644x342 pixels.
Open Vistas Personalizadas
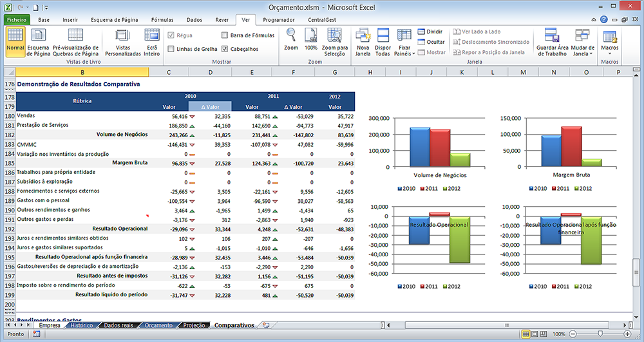pos(123,42)
